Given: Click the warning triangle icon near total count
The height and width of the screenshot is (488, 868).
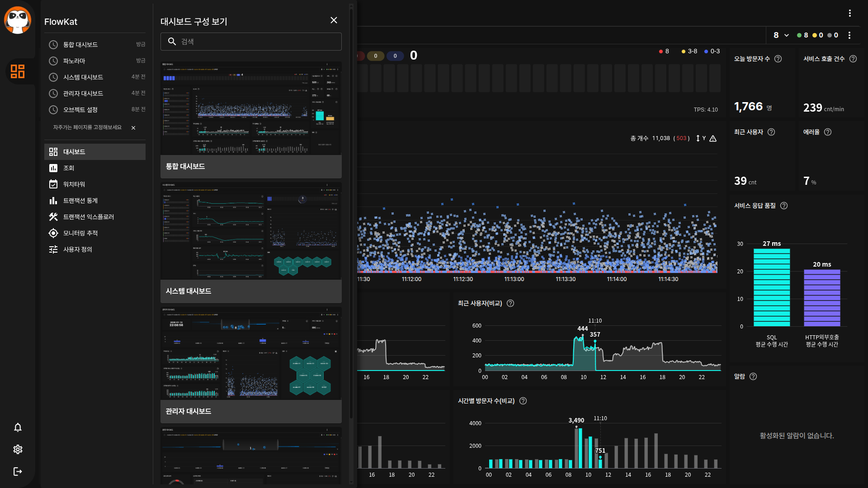Looking at the screenshot, I should point(713,138).
